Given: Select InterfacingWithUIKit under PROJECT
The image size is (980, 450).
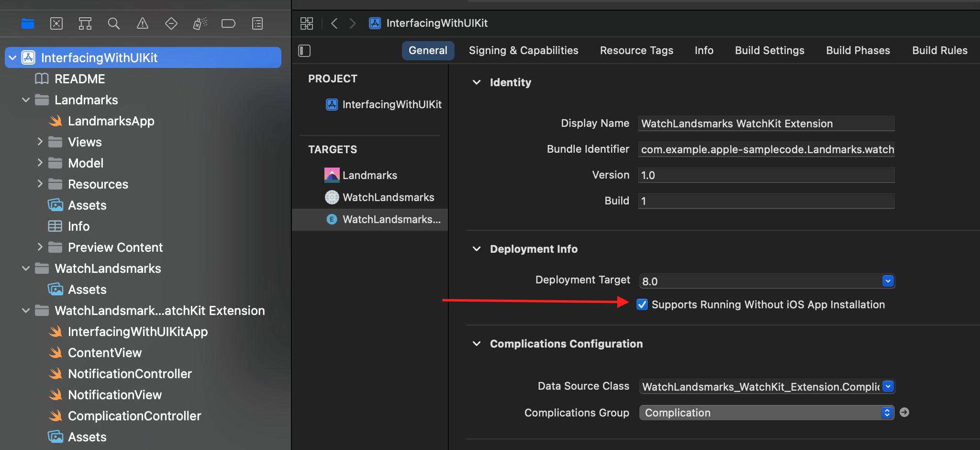Looking at the screenshot, I should [x=384, y=104].
